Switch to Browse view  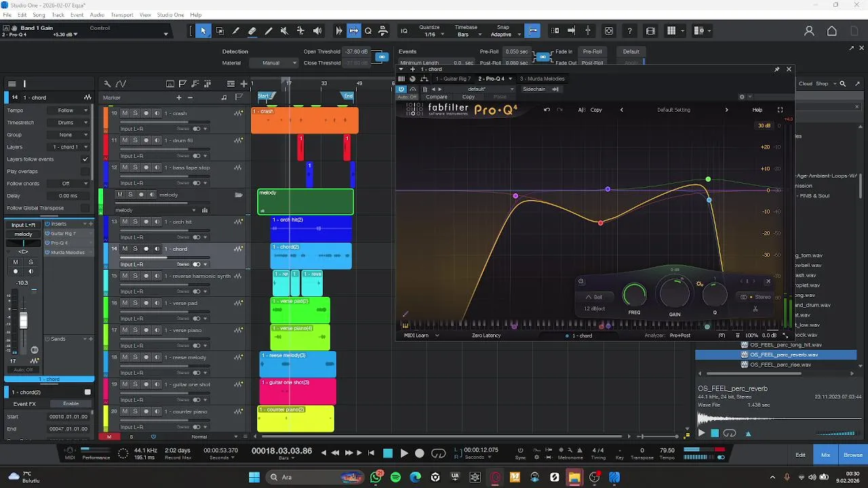[x=853, y=455]
